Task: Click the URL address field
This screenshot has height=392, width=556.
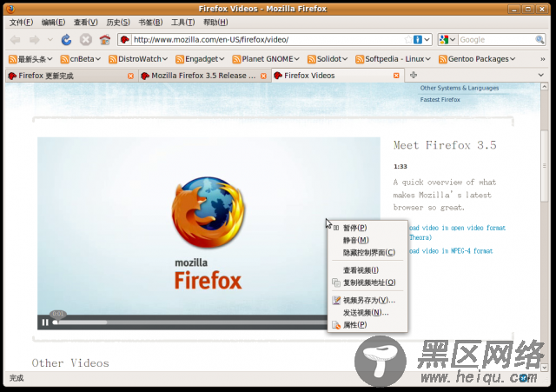Action: pyautogui.click(x=268, y=40)
